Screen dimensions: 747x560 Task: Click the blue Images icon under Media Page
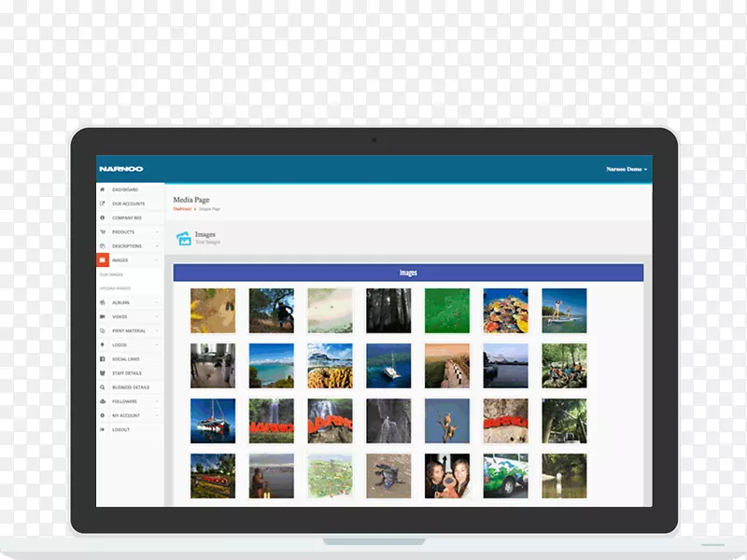pos(184,239)
